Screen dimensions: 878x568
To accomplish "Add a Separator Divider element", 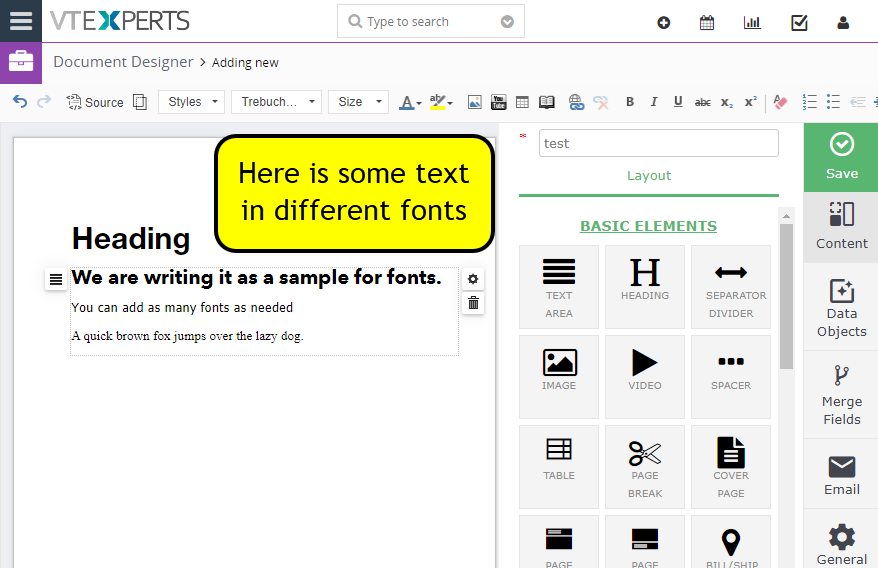I will 731,287.
